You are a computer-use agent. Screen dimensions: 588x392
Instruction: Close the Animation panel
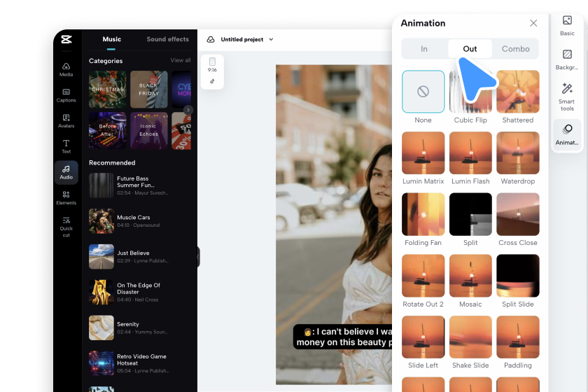pyautogui.click(x=533, y=23)
